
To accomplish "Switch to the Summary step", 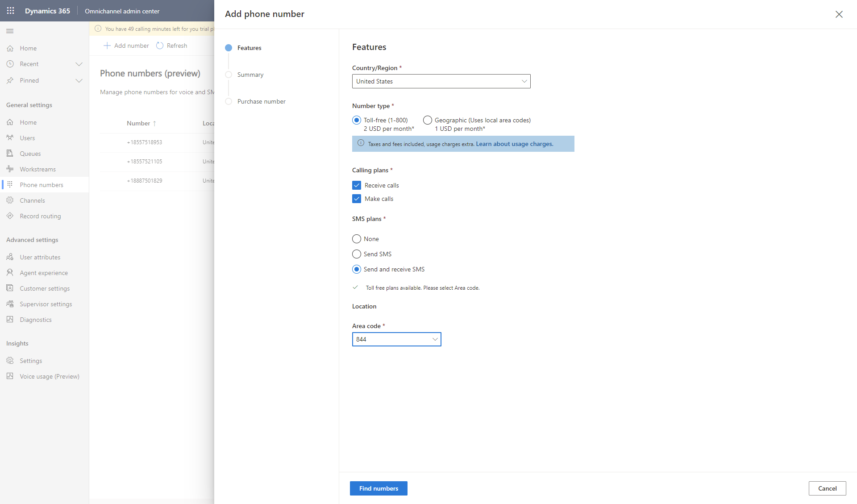I will pyautogui.click(x=251, y=75).
